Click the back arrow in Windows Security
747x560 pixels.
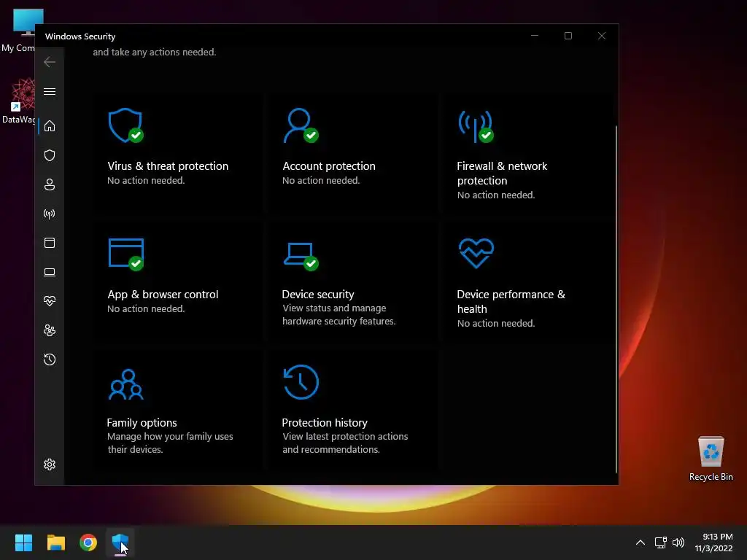50,62
